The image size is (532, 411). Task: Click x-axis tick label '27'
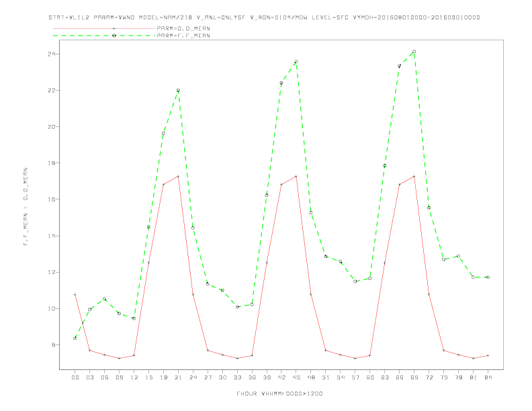[x=208, y=377]
